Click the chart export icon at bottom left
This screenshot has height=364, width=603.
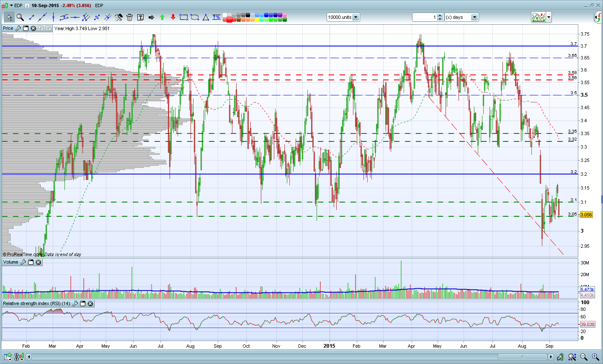point(8,357)
